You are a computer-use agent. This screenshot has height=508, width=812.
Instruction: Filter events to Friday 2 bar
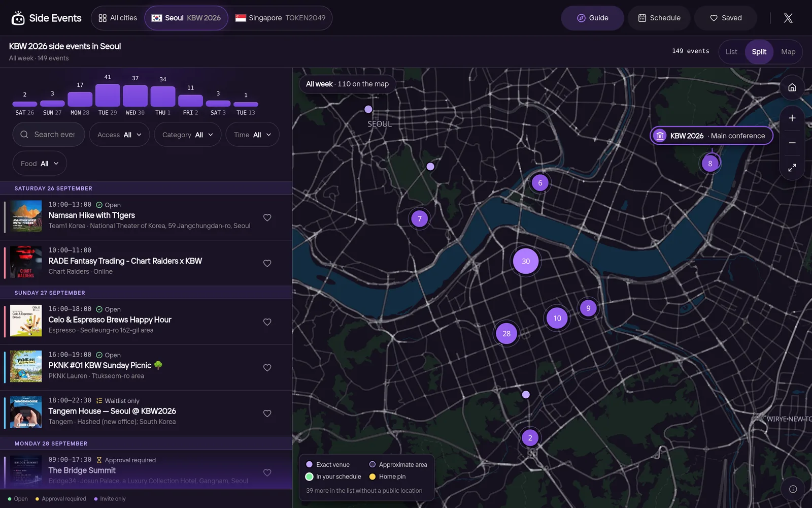point(190,101)
